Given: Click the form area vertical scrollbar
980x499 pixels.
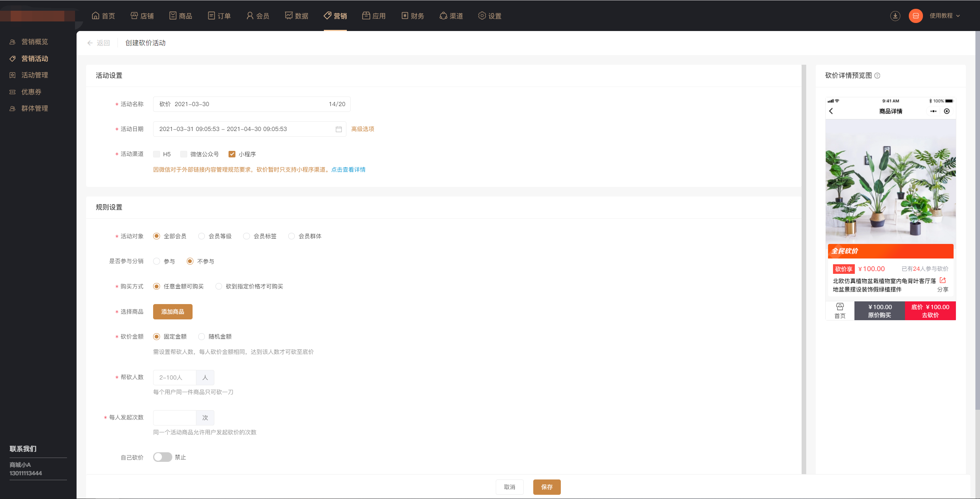Looking at the screenshot, I should coord(804,268).
